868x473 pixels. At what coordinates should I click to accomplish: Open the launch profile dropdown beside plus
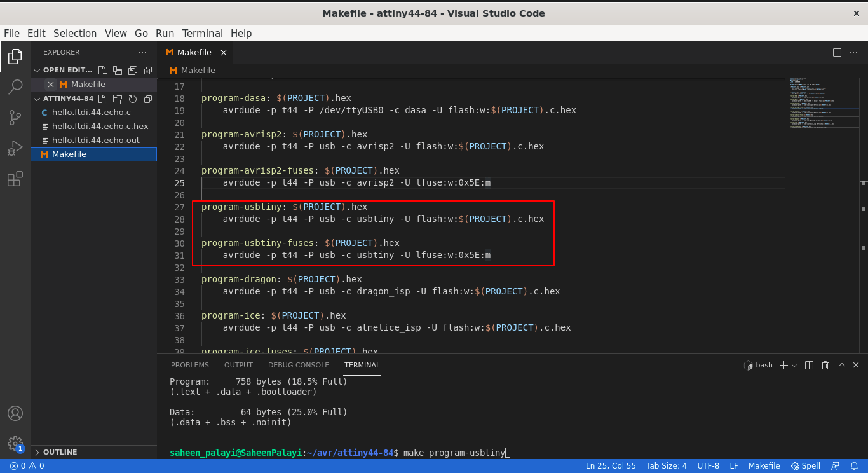794,366
